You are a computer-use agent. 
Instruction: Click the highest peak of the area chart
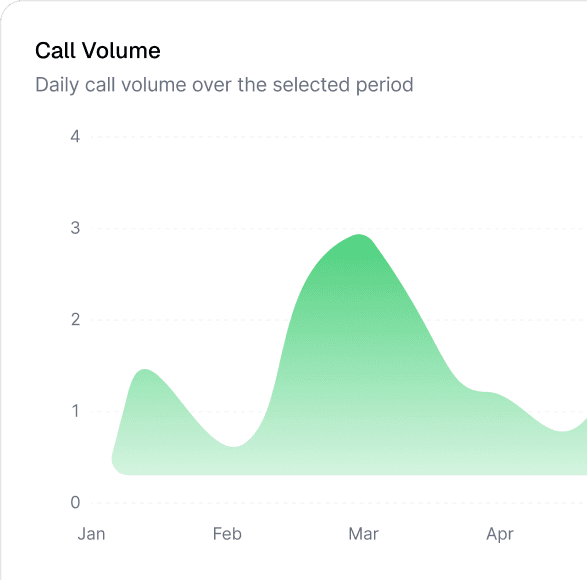pos(359,235)
